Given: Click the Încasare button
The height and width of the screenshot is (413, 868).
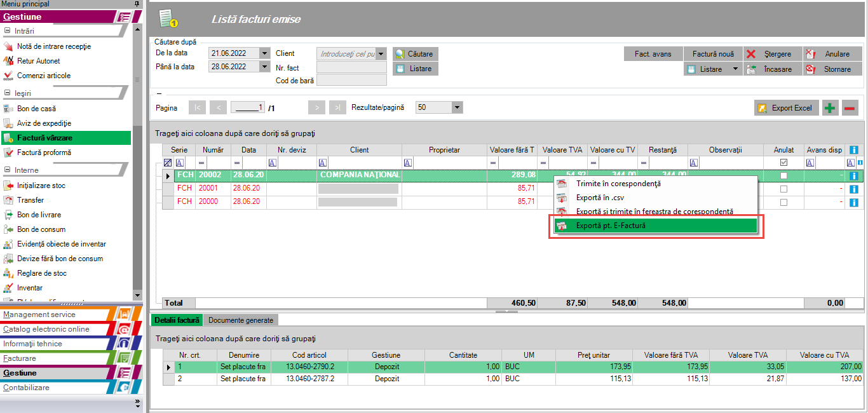Looking at the screenshot, I should tap(772, 69).
